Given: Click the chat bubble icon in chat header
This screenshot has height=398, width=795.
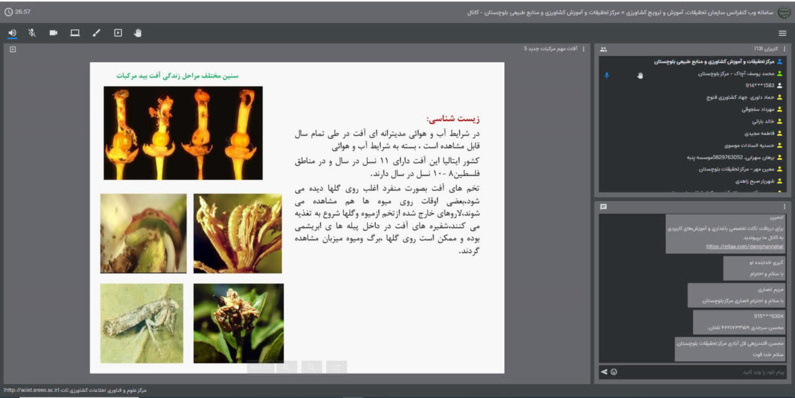Looking at the screenshot, I should click(603, 207).
